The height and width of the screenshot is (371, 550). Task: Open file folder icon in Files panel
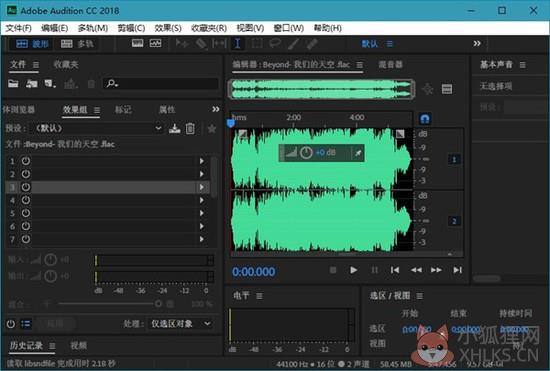tap(13, 83)
